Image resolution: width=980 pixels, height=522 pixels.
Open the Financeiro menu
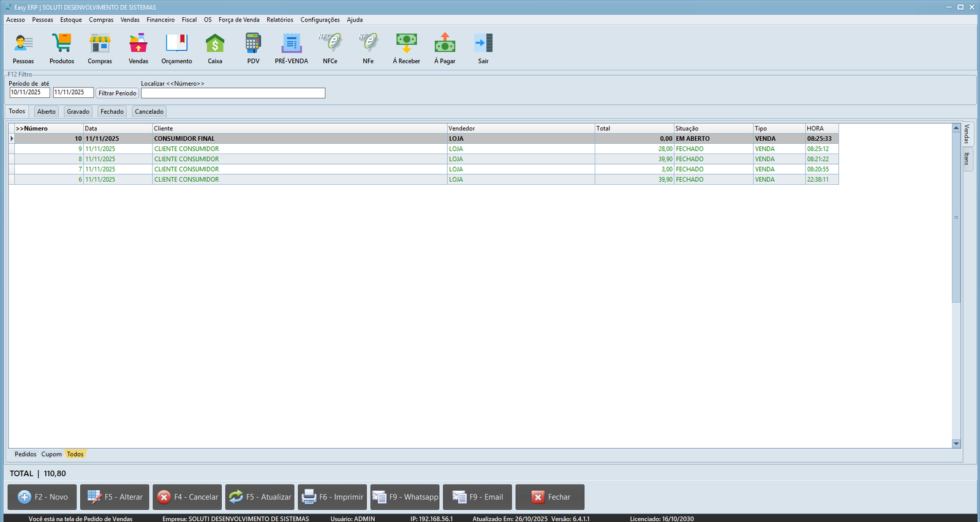pyautogui.click(x=160, y=20)
